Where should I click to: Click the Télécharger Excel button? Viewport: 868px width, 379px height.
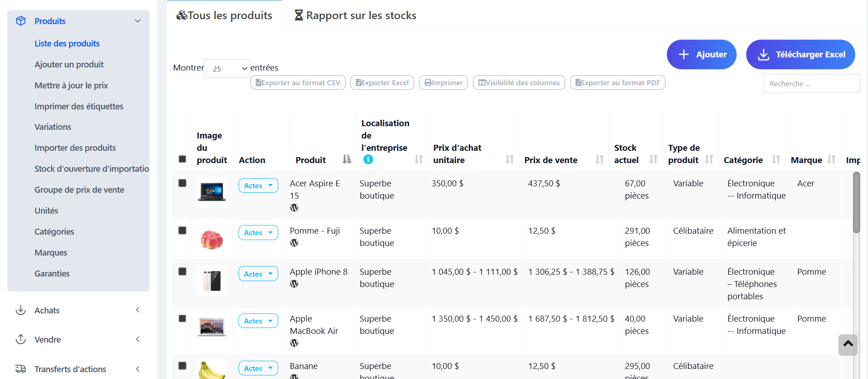tap(800, 55)
